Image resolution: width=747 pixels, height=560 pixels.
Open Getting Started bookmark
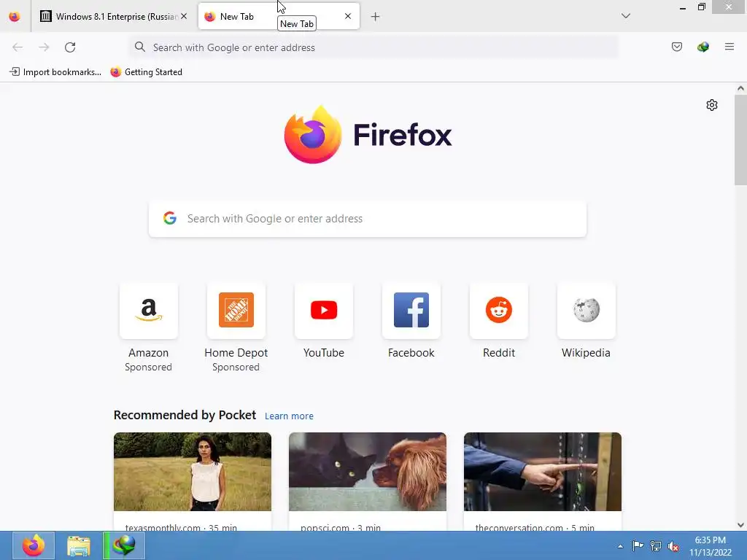pos(146,72)
